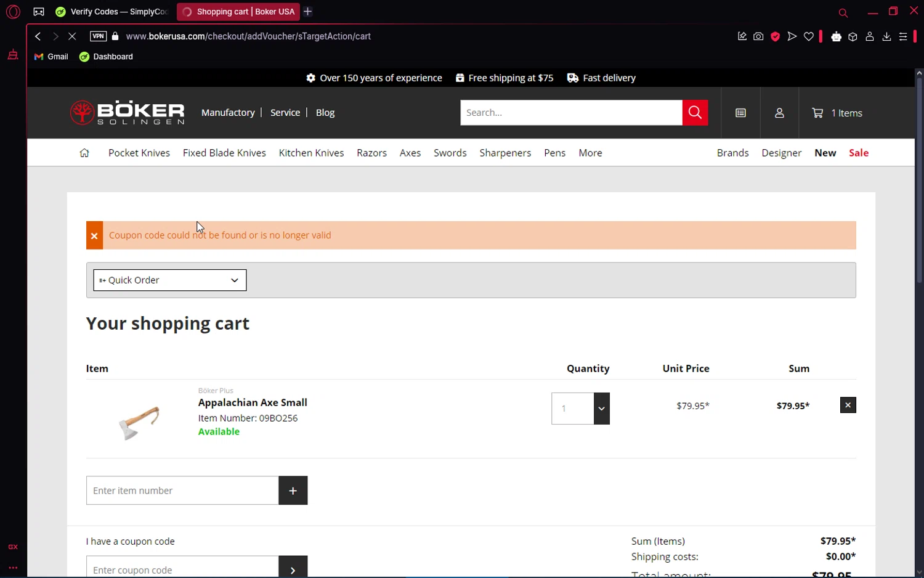The image size is (924, 578).
Task: Open Gmail bookmark
Action: [x=51, y=57]
